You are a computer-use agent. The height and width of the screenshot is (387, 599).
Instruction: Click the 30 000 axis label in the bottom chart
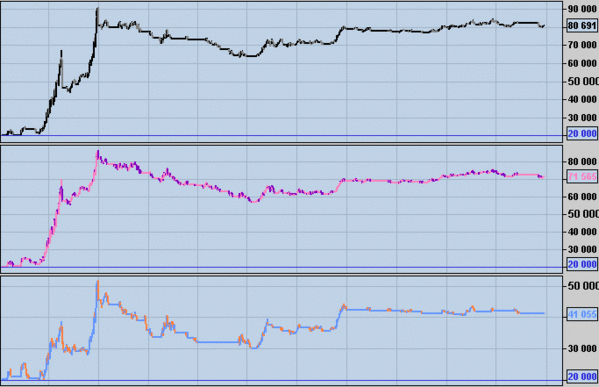(582, 348)
